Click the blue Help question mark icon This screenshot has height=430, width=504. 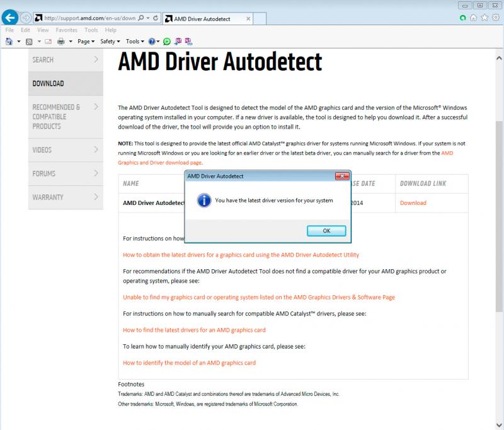click(152, 42)
